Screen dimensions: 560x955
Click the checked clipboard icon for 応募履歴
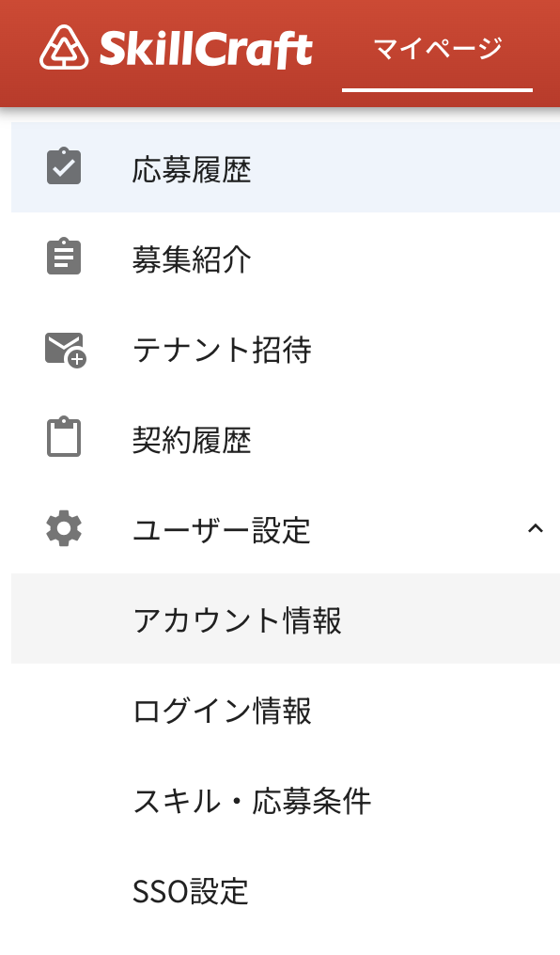coord(64,166)
